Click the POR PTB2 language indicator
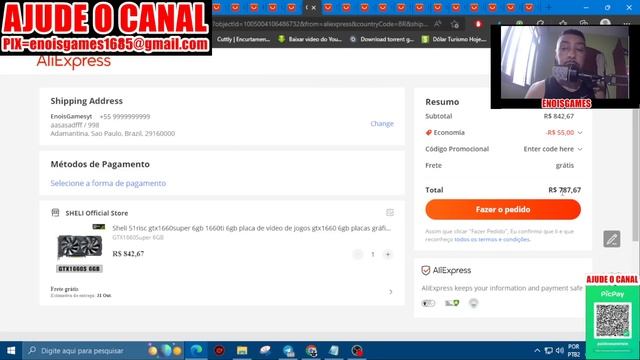Image resolution: width=640 pixels, height=360 pixels. click(574, 351)
